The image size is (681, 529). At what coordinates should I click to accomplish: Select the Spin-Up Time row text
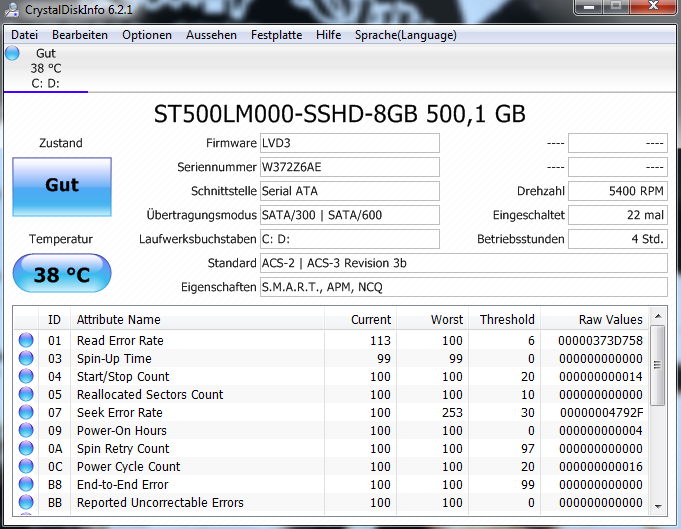point(114,359)
